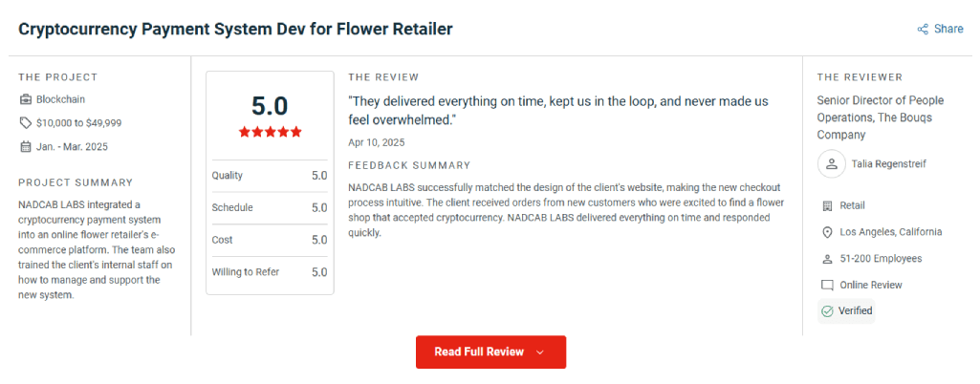Click the Retail building icon
Image resolution: width=980 pixels, height=384 pixels.
pos(827,205)
